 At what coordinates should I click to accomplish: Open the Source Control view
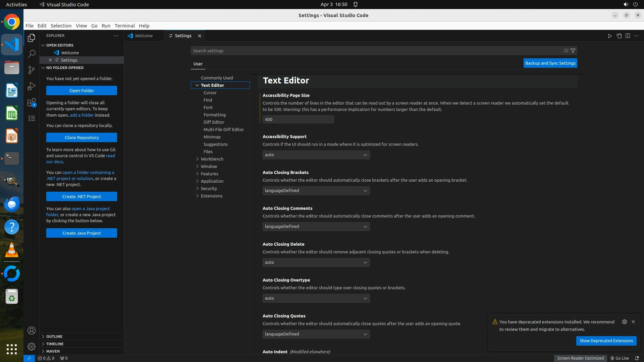(x=32, y=70)
